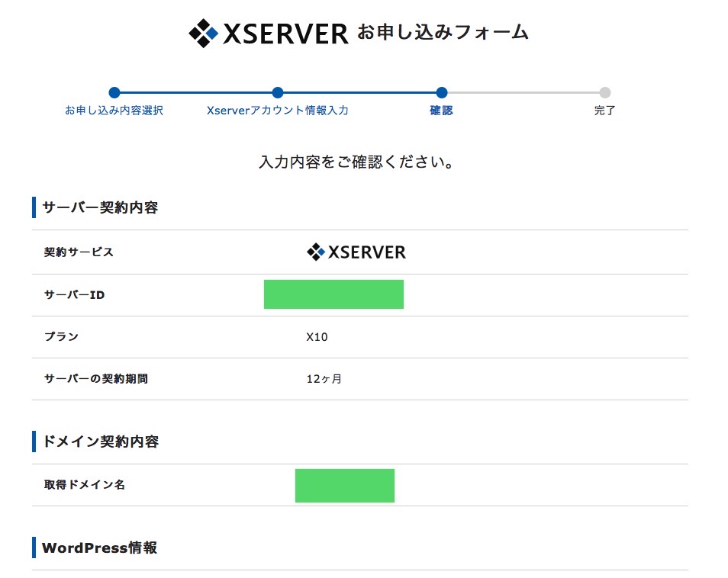Image resolution: width=728 pixels, height=578 pixels.
Task: Click the XSERVER logo in the header
Action: click(x=268, y=33)
